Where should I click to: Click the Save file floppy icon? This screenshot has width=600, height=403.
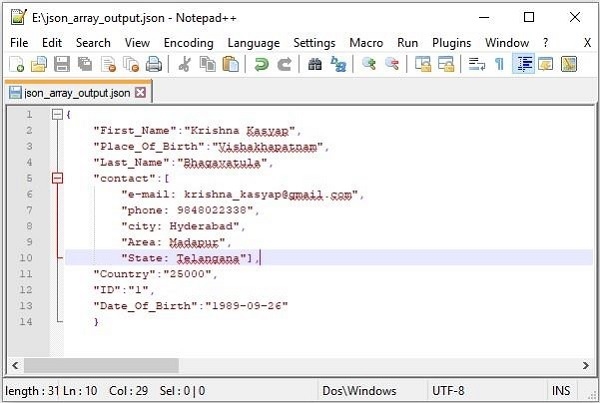(62, 64)
